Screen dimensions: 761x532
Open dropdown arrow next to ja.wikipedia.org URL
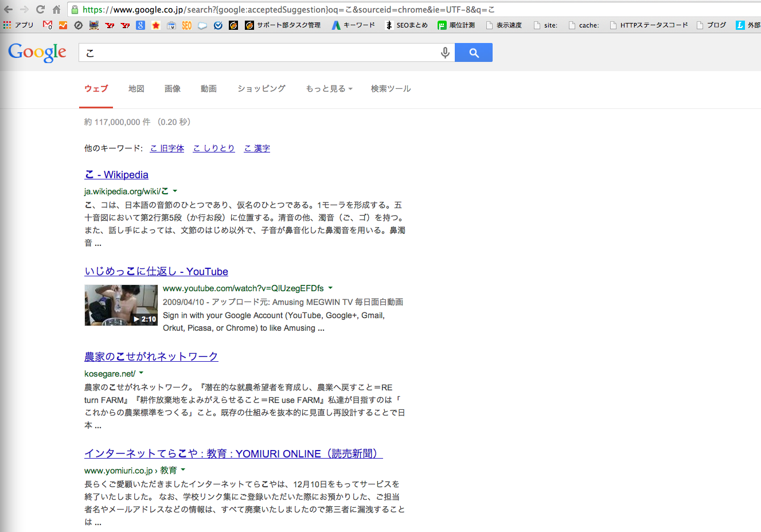coord(175,191)
